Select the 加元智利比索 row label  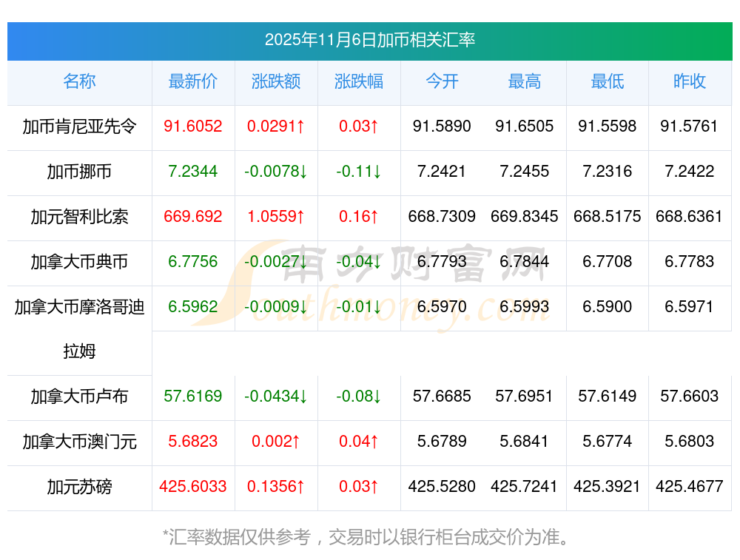pyautogui.click(x=79, y=217)
